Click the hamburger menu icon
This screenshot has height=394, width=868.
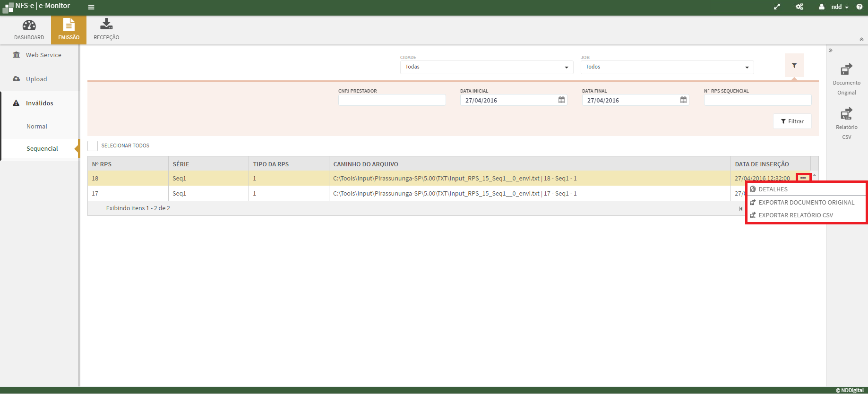(x=91, y=7)
